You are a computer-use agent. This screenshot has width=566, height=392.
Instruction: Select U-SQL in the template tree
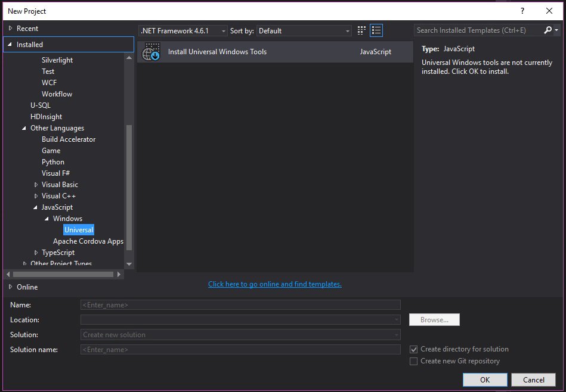coord(41,105)
